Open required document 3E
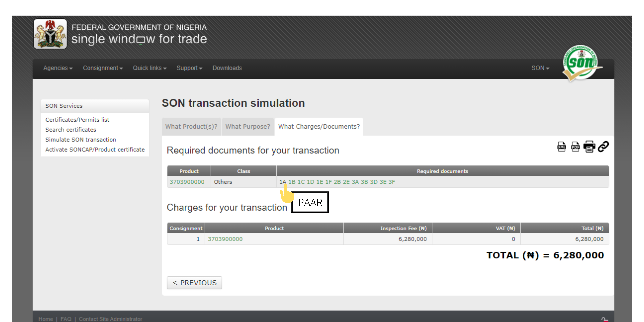This screenshot has width=644, height=322. 383,182
